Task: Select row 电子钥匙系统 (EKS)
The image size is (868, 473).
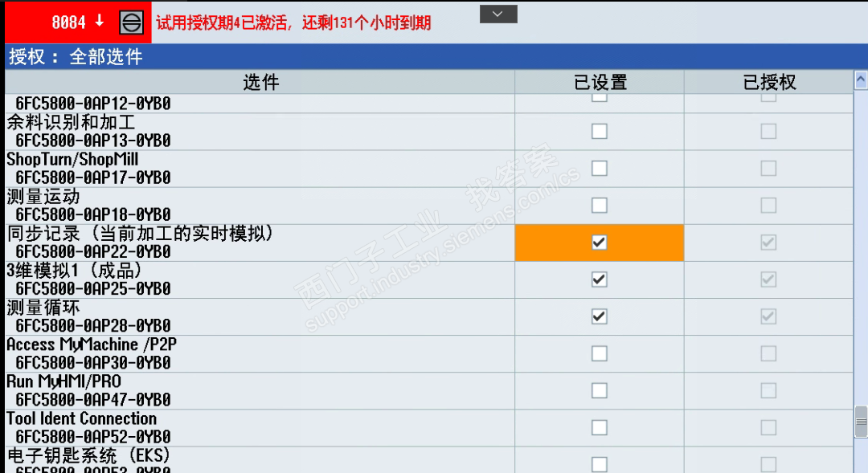Action: click(429, 460)
